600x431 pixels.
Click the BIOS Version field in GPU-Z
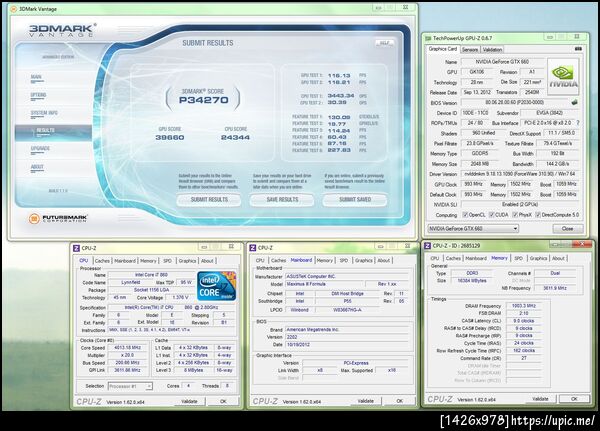click(x=514, y=103)
